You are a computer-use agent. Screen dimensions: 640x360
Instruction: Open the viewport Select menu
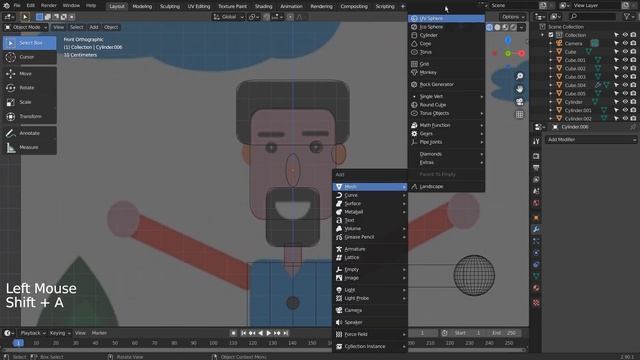pyautogui.click(x=76, y=27)
